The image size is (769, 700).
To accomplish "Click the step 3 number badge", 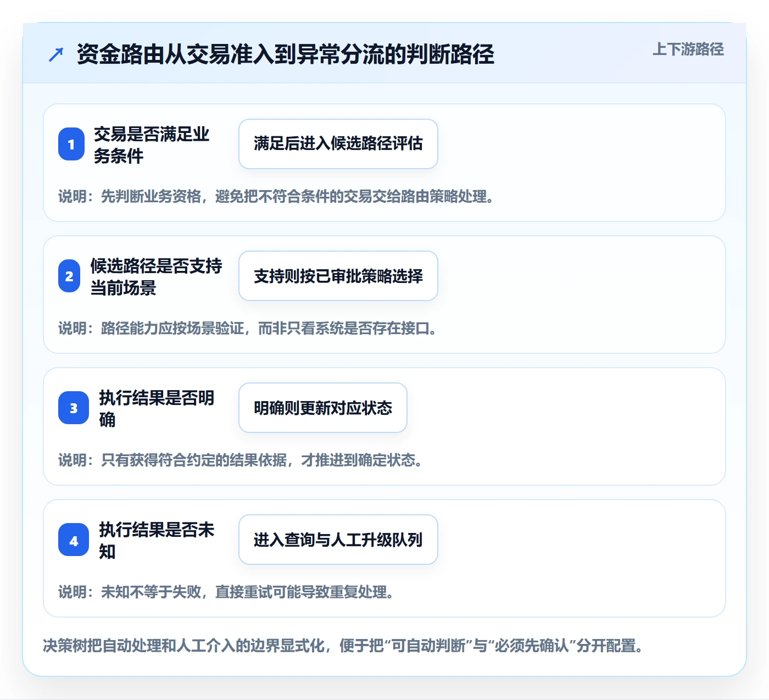I will 74,408.
